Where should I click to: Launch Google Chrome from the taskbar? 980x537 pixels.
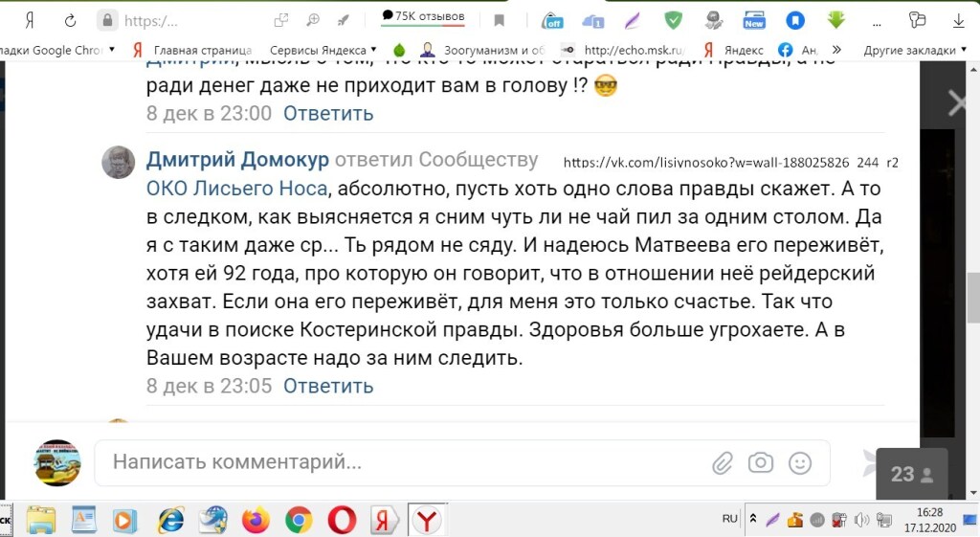tap(299, 520)
